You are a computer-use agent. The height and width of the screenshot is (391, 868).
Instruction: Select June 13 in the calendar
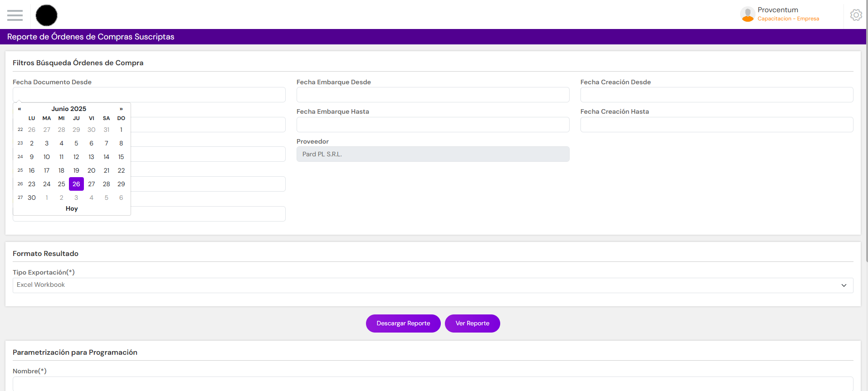[91, 157]
